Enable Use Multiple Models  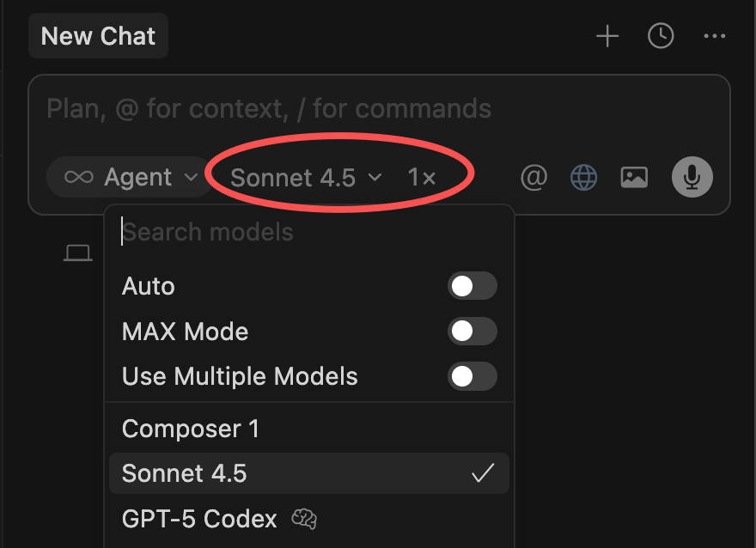[x=472, y=376]
